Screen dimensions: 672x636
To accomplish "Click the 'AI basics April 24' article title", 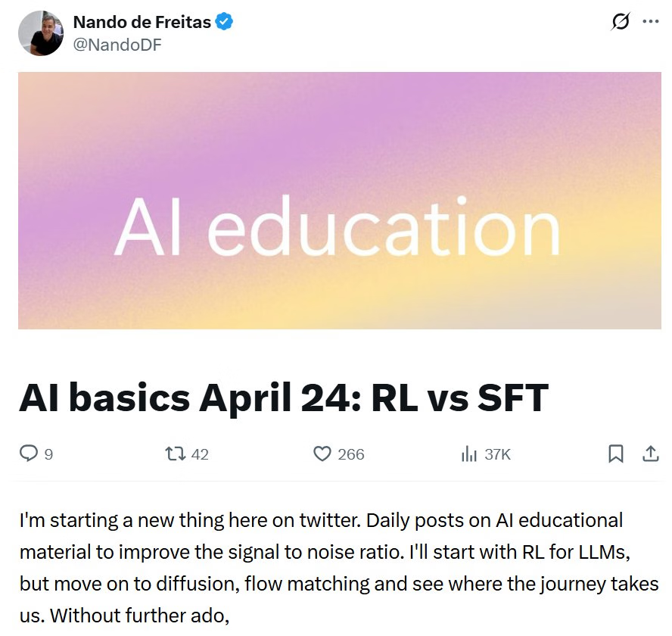I will click(x=284, y=397).
